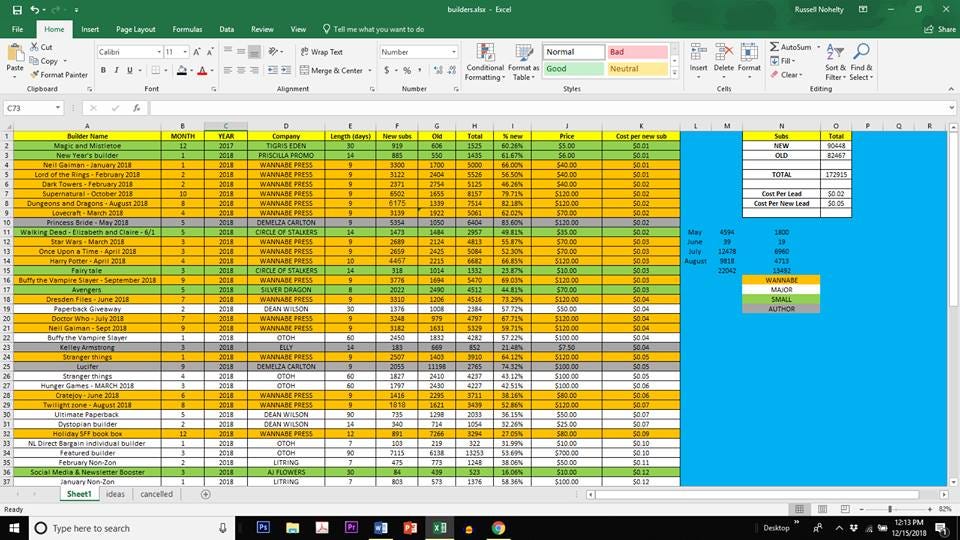Open Chrome from the taskbar
The height and width of the screenshot is (540, 960).
(498, 528)
